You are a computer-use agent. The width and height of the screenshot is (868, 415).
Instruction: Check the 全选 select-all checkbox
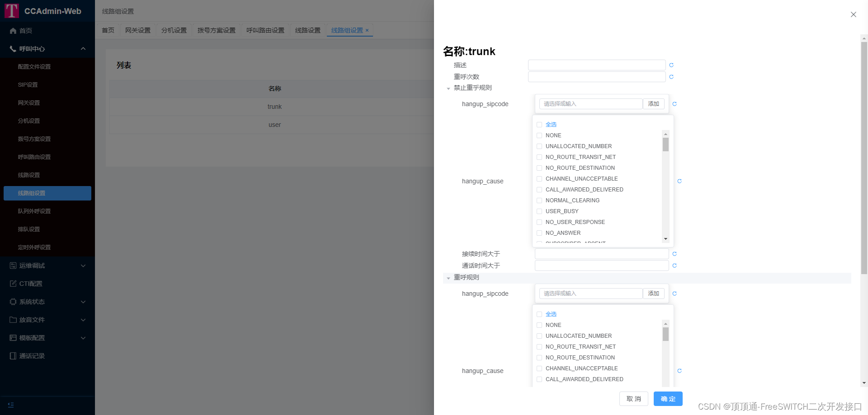click(x=539, y=124)
